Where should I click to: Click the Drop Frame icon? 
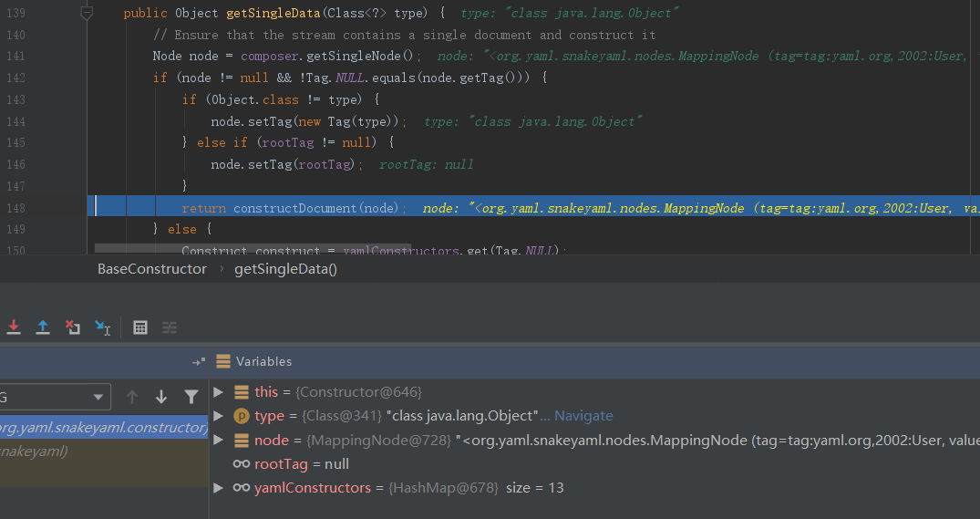[x=73, y=327]
